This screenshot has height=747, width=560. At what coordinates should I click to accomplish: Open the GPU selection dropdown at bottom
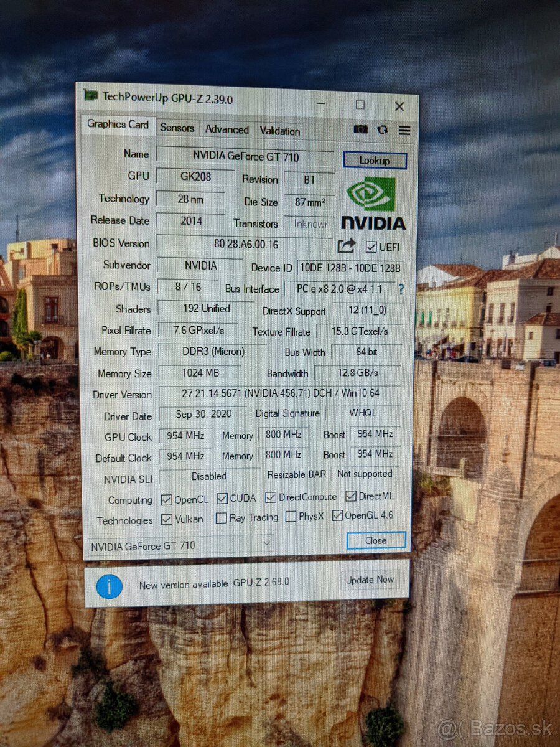[x=268, y=543]
